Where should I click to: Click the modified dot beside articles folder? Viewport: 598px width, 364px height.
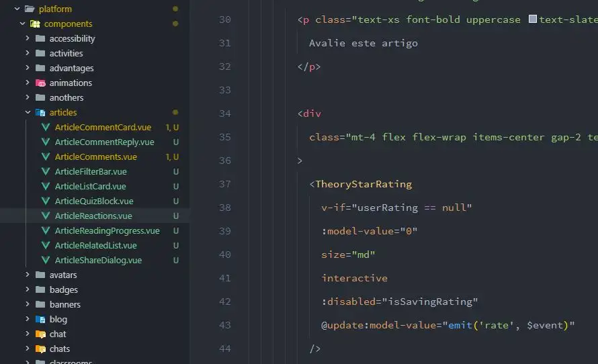pyautogui.click(x=175, y=112)
